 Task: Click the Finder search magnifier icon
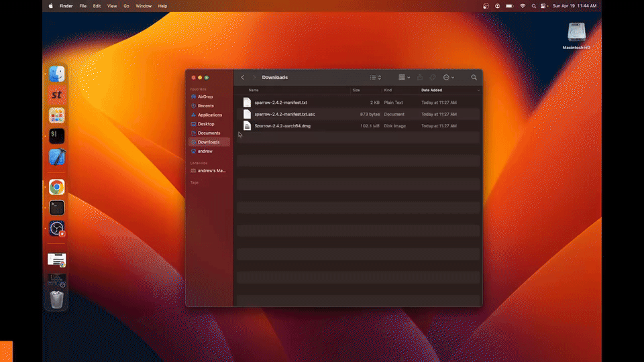point(474,78)
